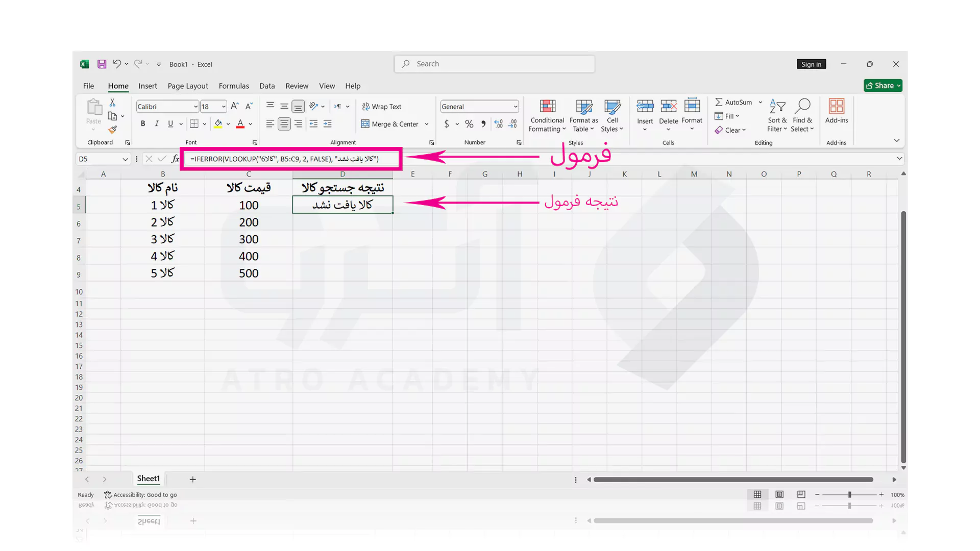
Task: Toggle Align Right
Action: [299, 124]
